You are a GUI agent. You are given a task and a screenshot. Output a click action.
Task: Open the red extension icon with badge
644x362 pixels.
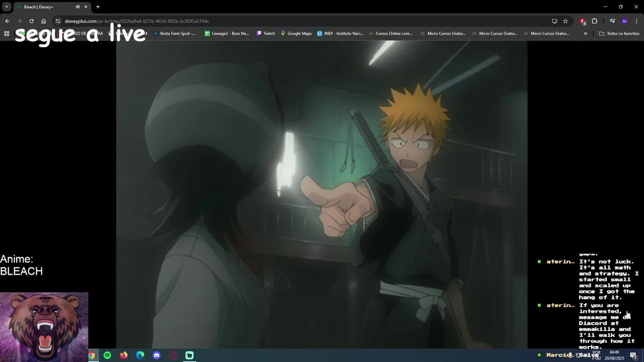[583, 21]
